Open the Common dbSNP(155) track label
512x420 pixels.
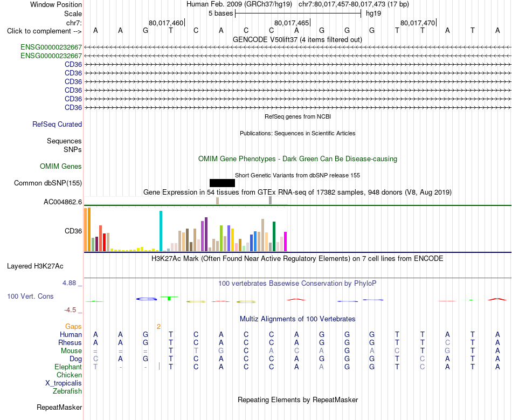(48, 183)
